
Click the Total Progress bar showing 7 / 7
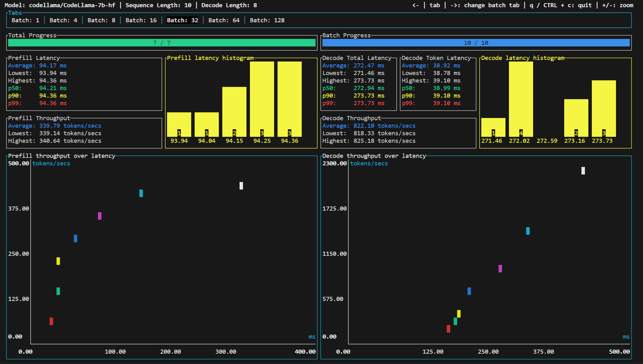tap(162, 43)
